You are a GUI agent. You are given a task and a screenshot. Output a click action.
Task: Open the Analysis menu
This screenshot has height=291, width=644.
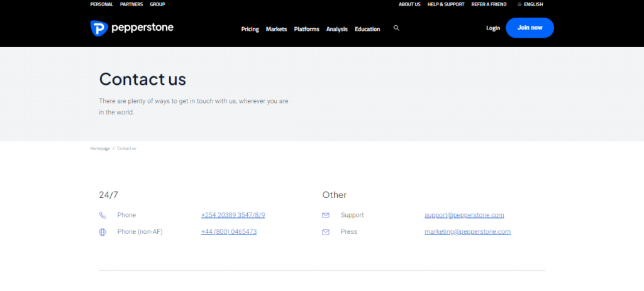tap(337, 29)
